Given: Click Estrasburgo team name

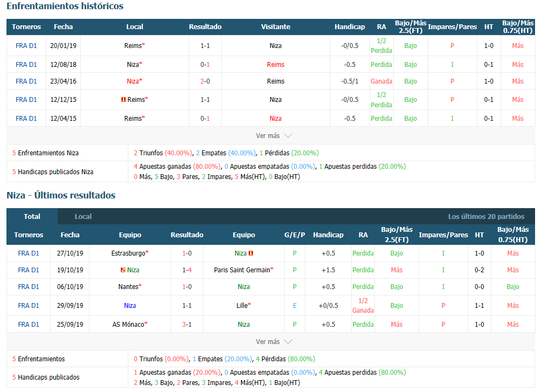Looking at the screenshot, I should click(128, 253).
